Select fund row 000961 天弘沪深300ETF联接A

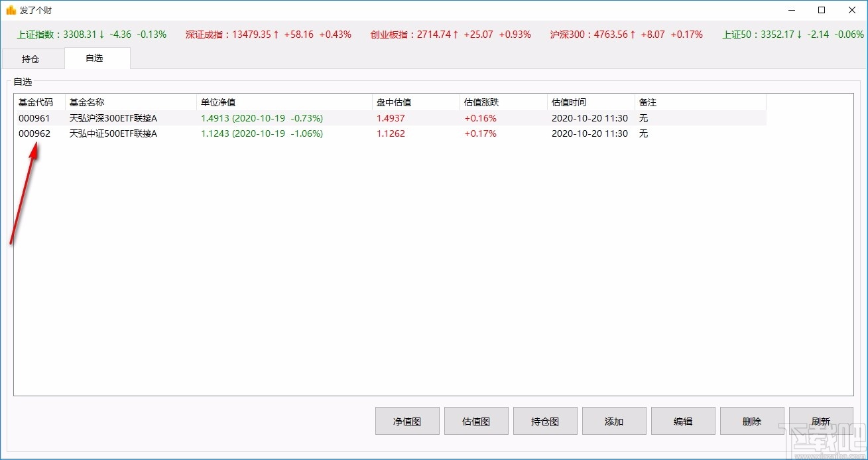(x=265, y=117)
